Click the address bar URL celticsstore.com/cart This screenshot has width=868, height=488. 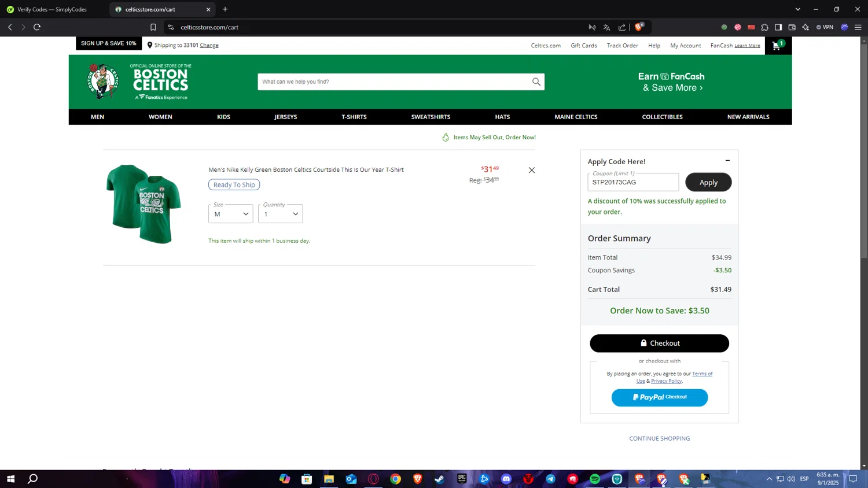[209, 27]
